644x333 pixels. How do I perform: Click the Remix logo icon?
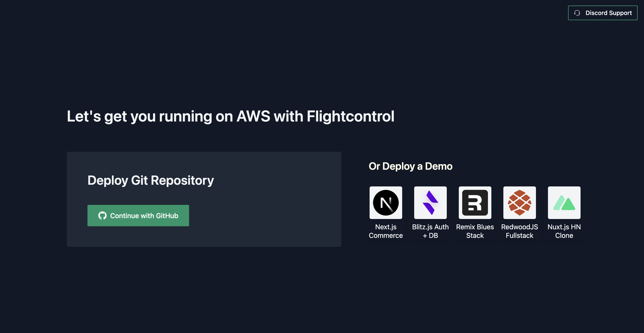click(475, 202)
